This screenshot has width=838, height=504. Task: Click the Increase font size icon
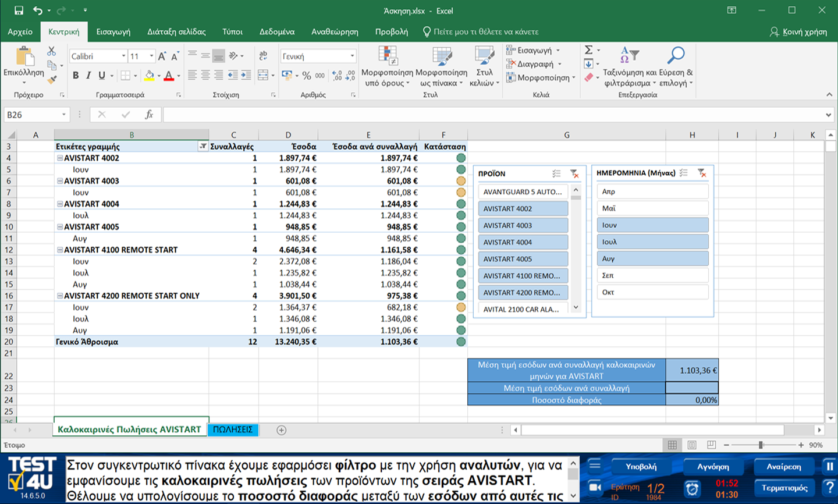pos(162,56)
